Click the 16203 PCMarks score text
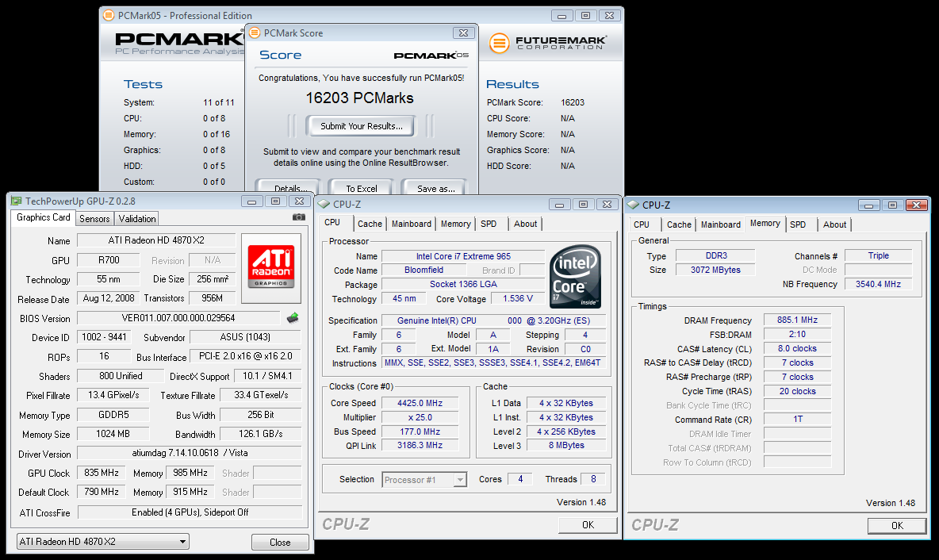Viewport: 939px width, 560px height. pos(359,98)
